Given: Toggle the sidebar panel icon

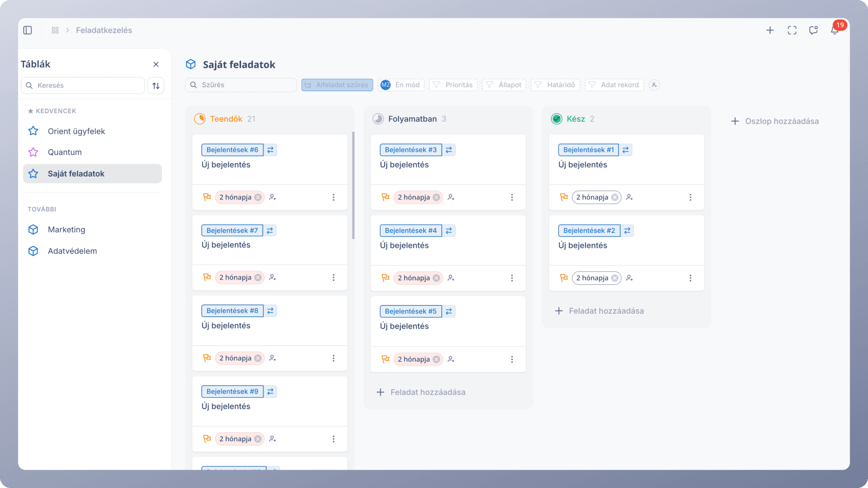Looking at the screenshot, I should tap(28, 30).
